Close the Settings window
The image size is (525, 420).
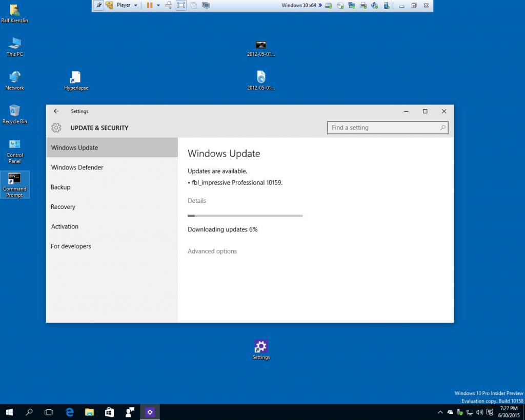tap(444, 111)
